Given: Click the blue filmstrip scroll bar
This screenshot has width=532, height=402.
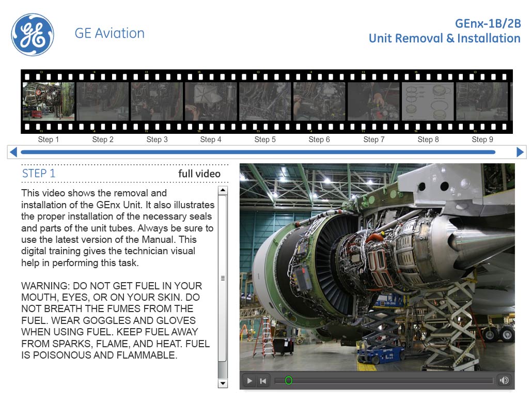Looking at the screenshot, I should (x=258, y=152).
